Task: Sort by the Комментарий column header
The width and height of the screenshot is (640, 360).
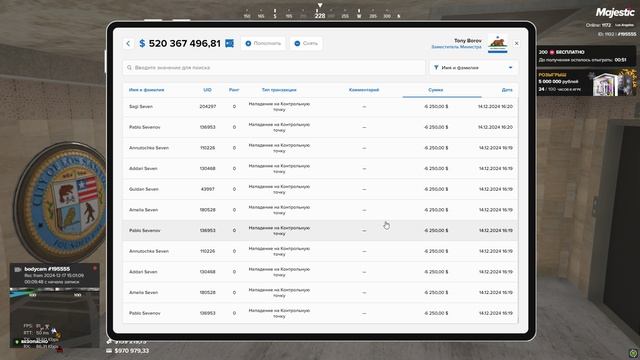Action: tap(364, 90)
